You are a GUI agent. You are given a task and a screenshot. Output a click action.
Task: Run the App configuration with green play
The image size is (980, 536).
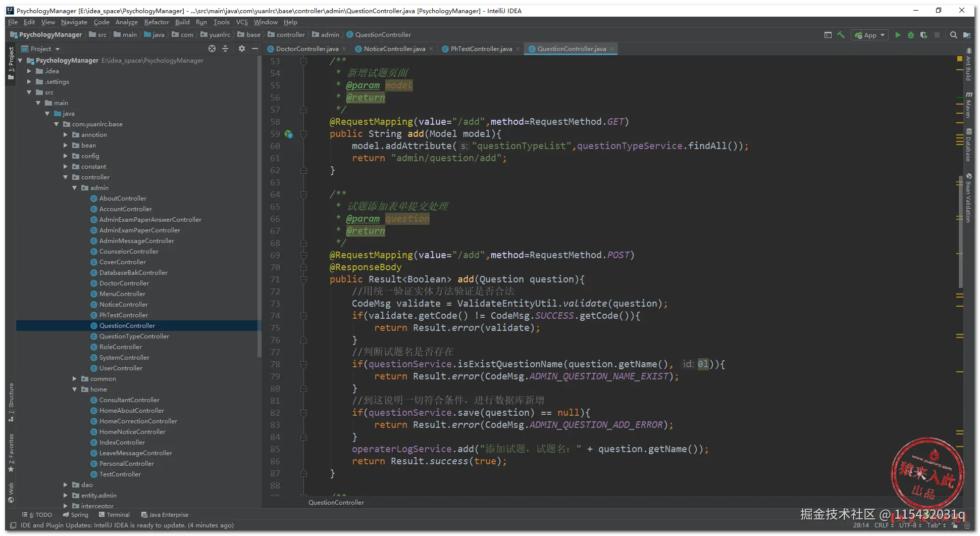[897, 35]
